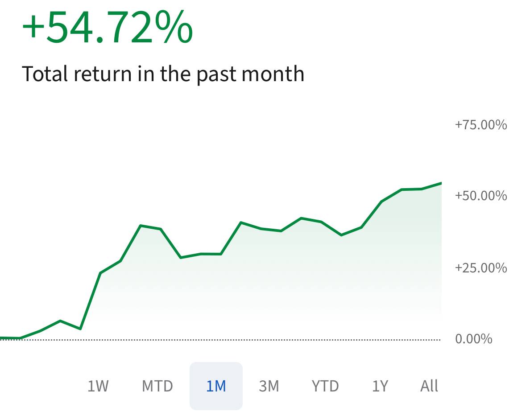Show the 3M return period
The image size is (526, 420).
(269, 386)
